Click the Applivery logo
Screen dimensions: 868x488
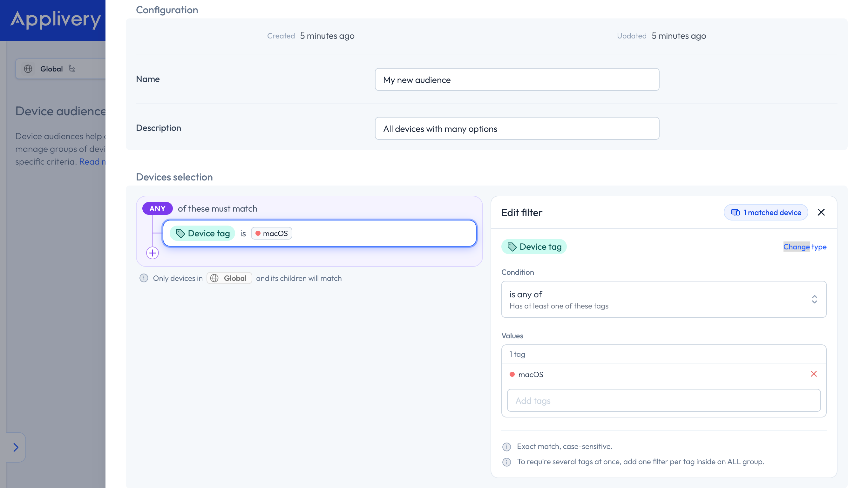tap(55, 20)
